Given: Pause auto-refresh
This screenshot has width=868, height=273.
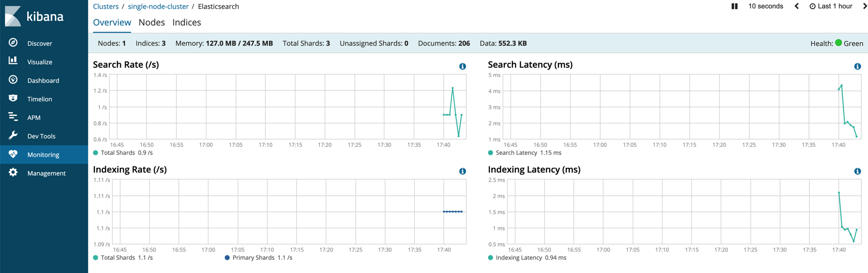Looking at the screenshot, I should pyautogui.click(x=734, y=6).
